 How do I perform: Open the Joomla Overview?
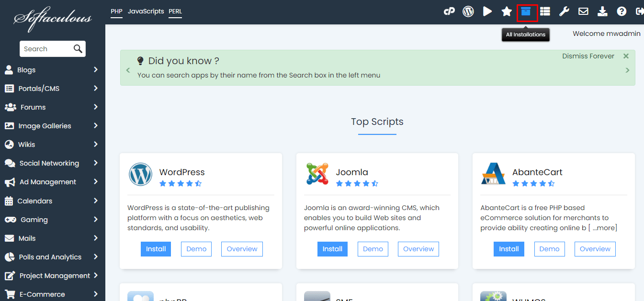pyautogui.click(x=418, y=249)
